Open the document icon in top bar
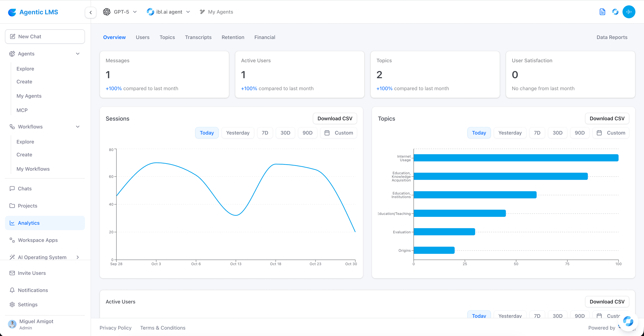The width and height of the screenshot is (644, 336). tap(602, 12)
